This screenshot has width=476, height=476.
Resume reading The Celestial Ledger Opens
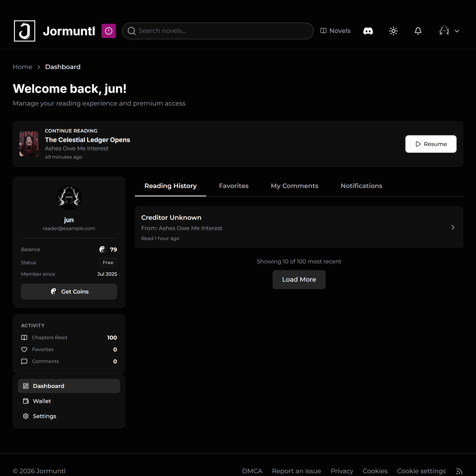tap(431, 144)
